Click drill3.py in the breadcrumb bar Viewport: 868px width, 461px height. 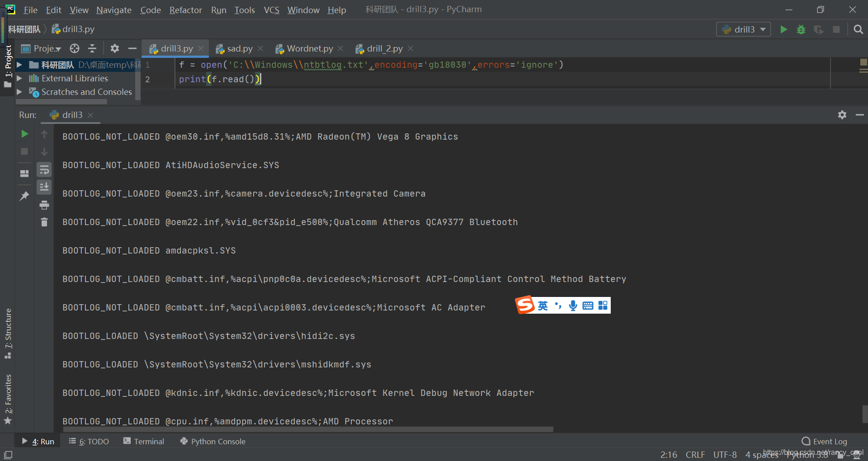(x=73, y=29)
